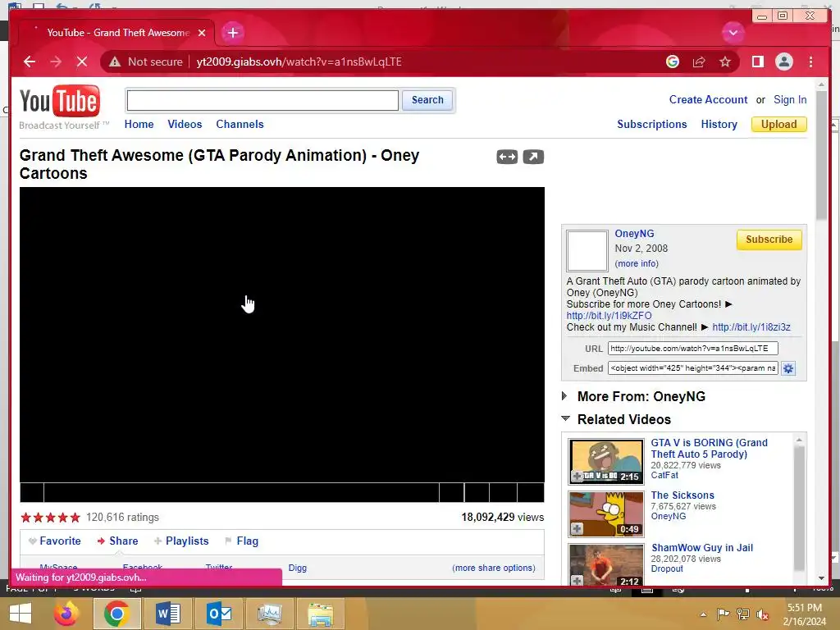Open Dropout channel link

667,569
